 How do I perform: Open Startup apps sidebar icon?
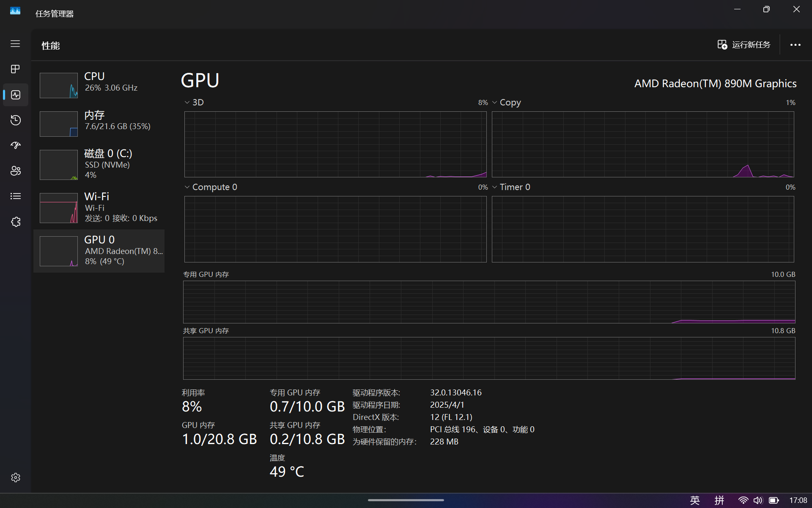(x=15, y=146)
